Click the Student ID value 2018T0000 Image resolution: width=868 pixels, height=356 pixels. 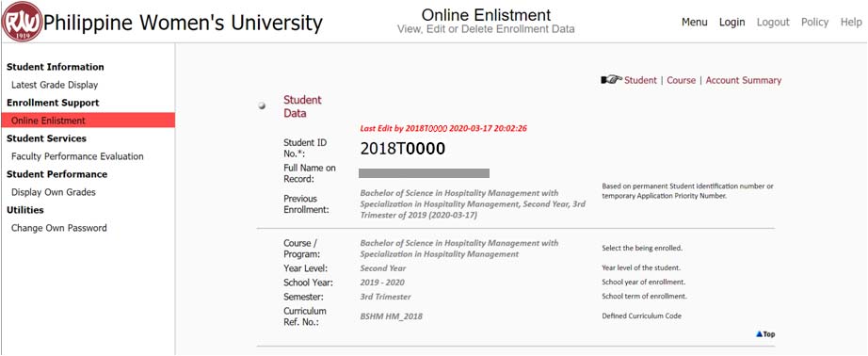point(402,149)
